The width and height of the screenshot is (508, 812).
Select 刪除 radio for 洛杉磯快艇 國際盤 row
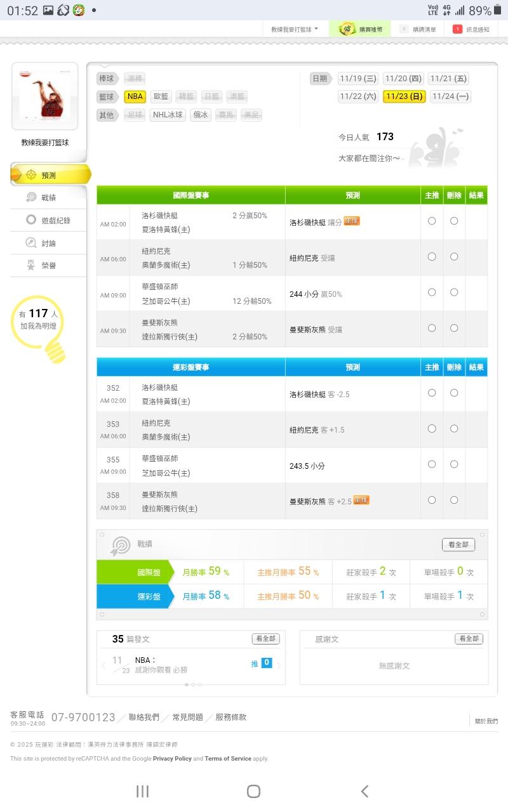[454, 221]
